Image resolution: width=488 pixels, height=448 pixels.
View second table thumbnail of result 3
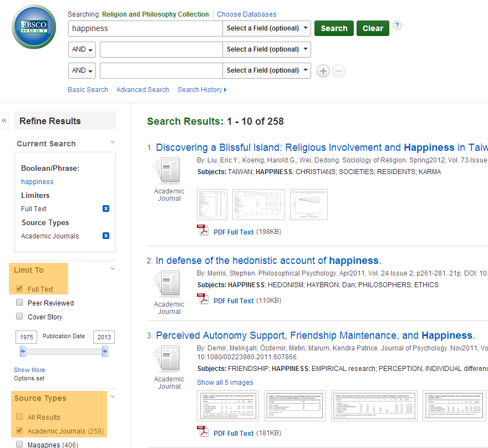click(x=294, y=406)
